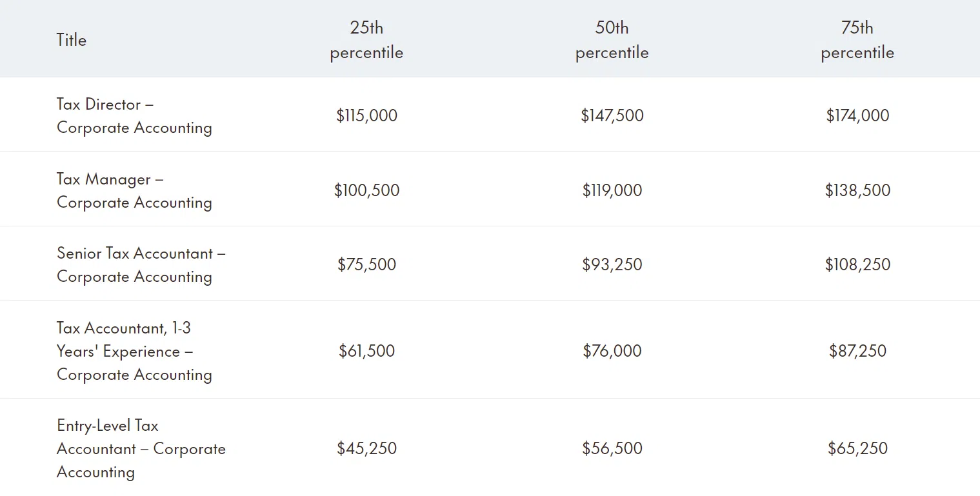Viewport: 980px width, 496px height.
Task: Click the $138,500 salary value
Action: pos(857,191)
